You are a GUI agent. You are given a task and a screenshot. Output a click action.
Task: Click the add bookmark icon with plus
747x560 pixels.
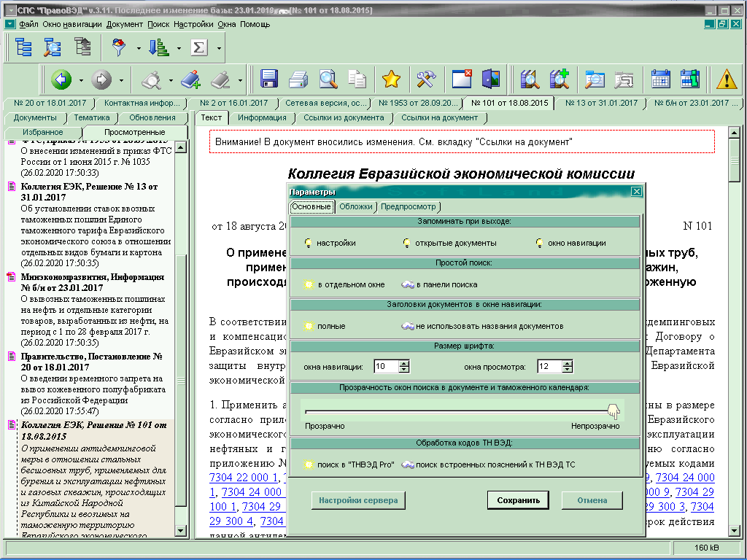pos(191,79)
